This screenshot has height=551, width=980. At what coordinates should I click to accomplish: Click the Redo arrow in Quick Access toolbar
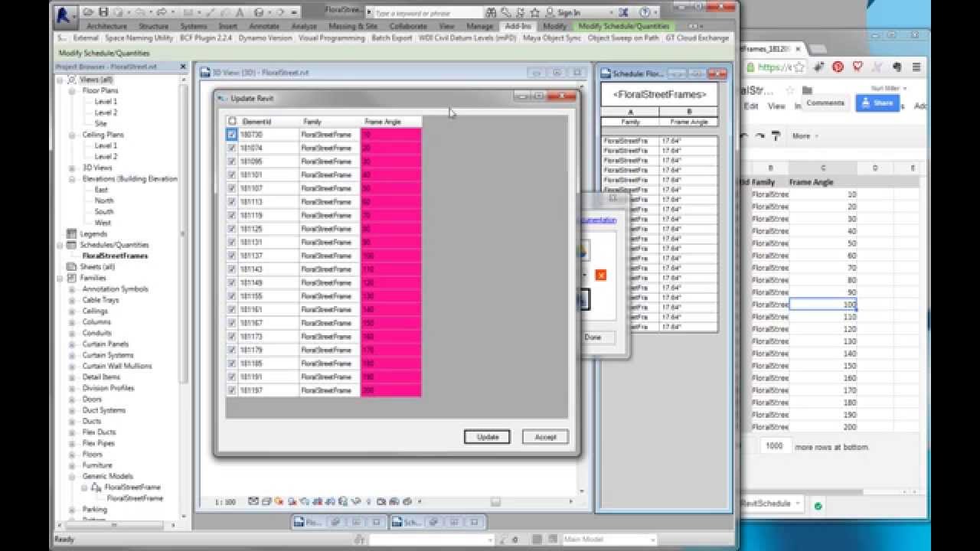[x=162, y=12]
